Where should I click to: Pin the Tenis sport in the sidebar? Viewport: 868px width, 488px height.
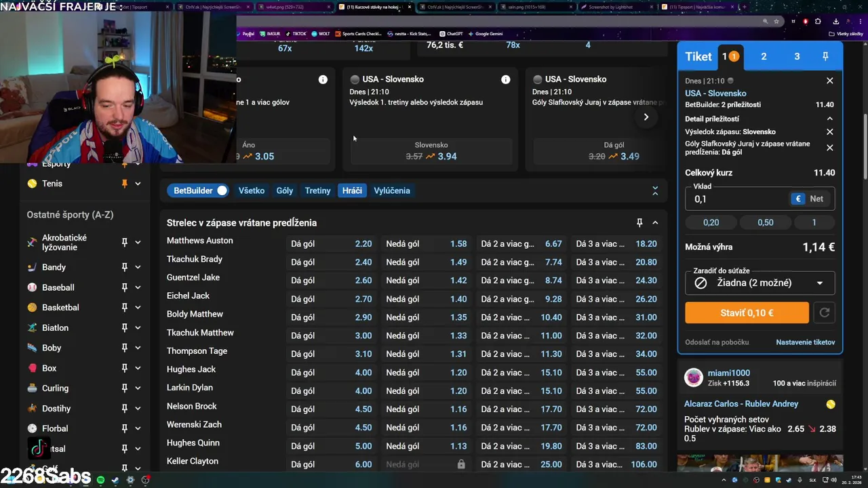(124, 184)
